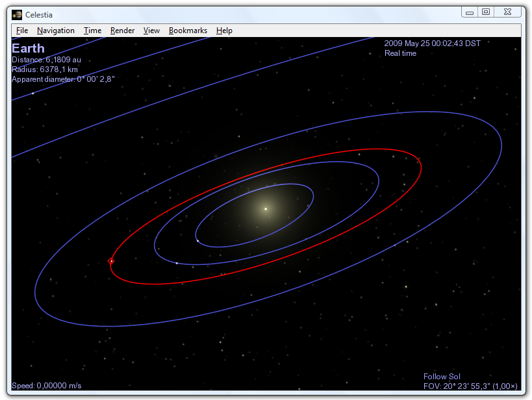Click the red diamond Earth selection marker

pyautogui.click(x=111, y=261)
